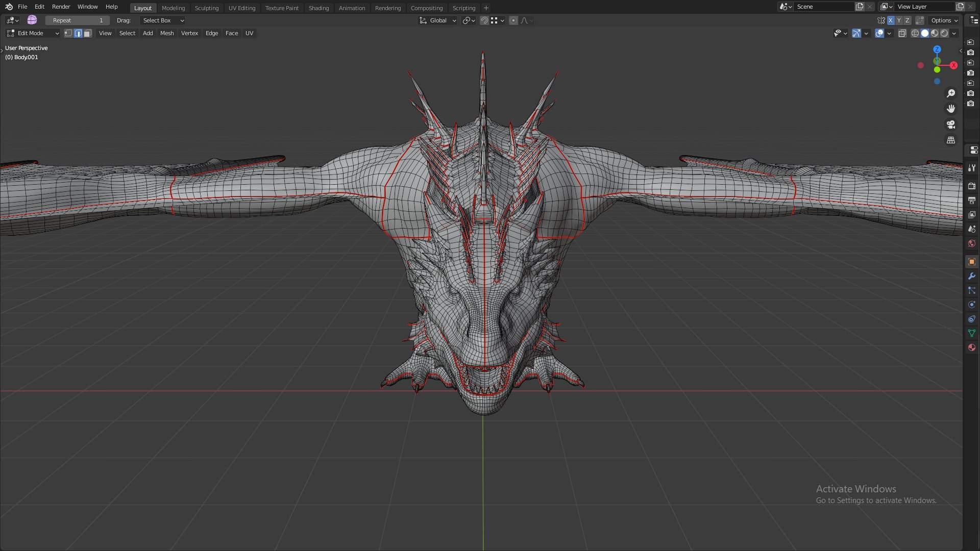Toggle Z axis mirror

click(x=907, y=20)
